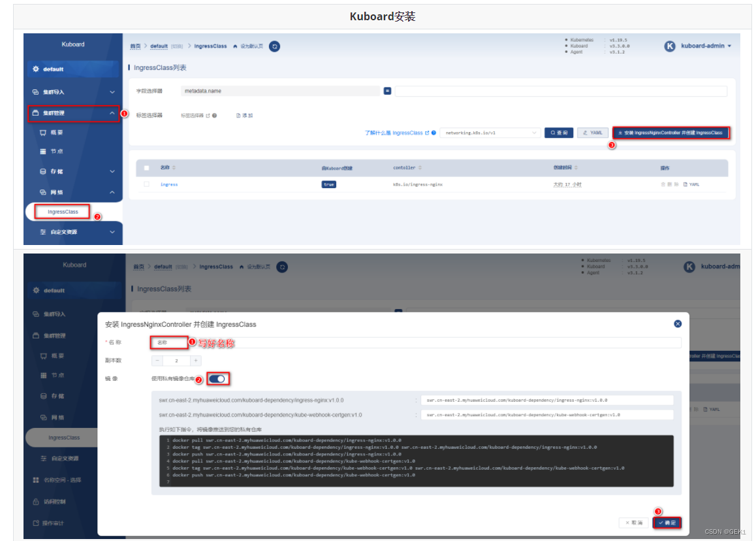Open the networking.k8s.io/v1 dropdown

490,133
